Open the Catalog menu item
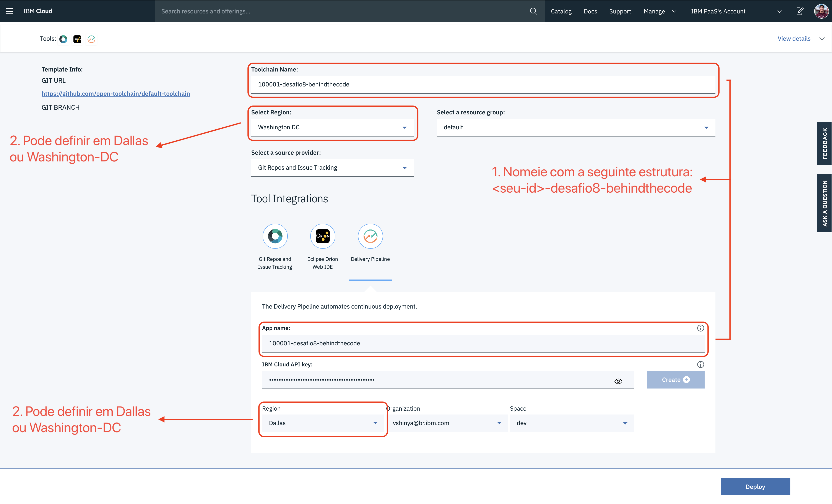The height and width of the screenshot is (504, 832). [x=561, y=11]
